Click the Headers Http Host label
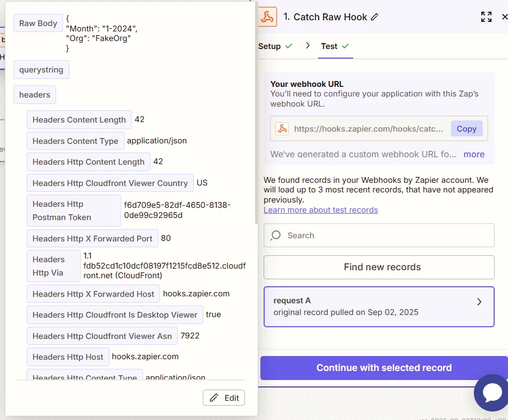The width and height of the screenshot is (508, 420). point(68,357)
